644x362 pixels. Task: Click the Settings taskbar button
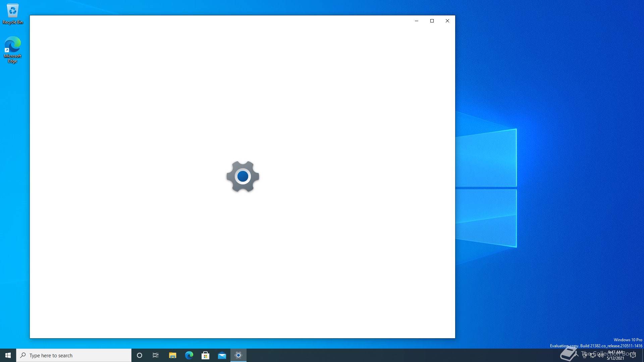coord(238,355)
